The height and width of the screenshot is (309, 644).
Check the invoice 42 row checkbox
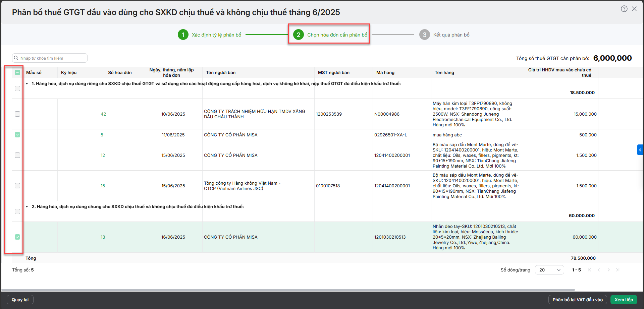[17, 114]
